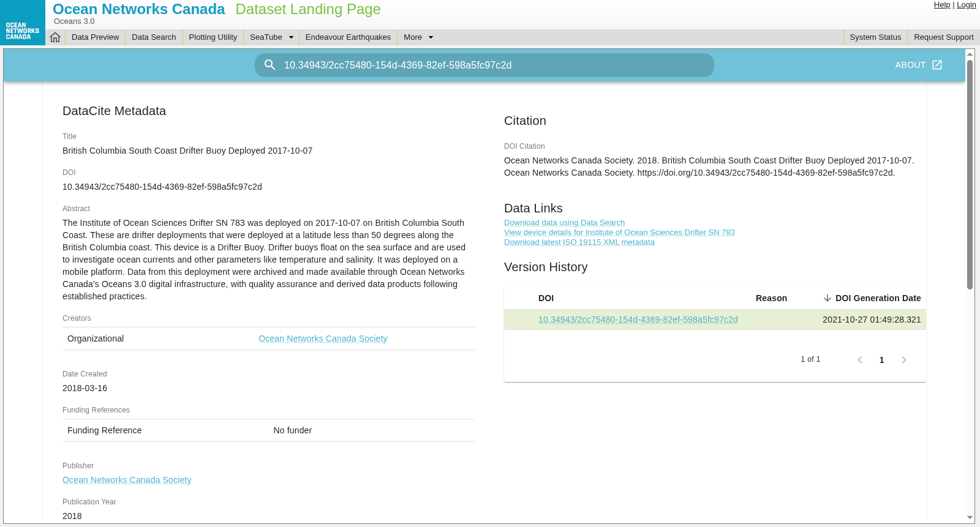Screen dimensions: 980x527
Task: Click the Dataset Landing Page heading
Action: tap(308, 9)
